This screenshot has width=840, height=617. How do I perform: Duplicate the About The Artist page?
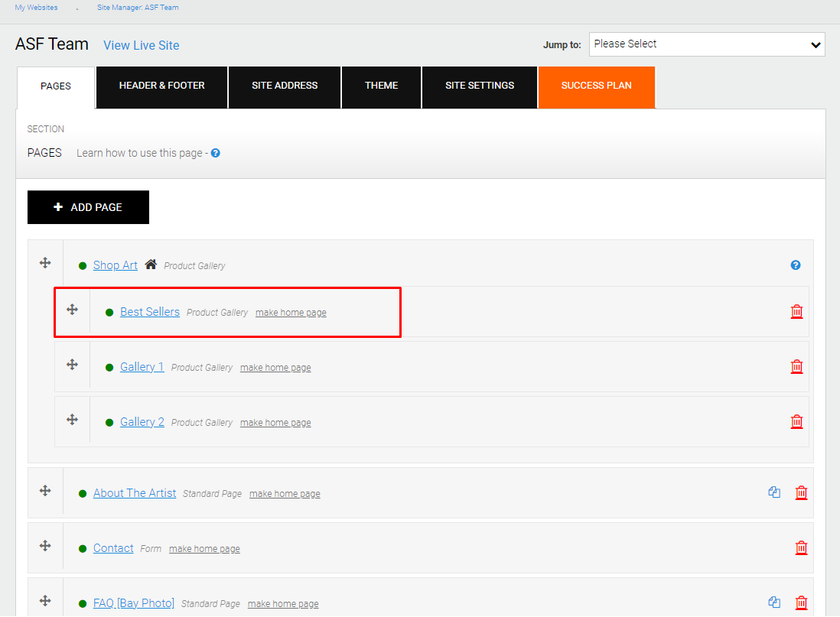774,492
